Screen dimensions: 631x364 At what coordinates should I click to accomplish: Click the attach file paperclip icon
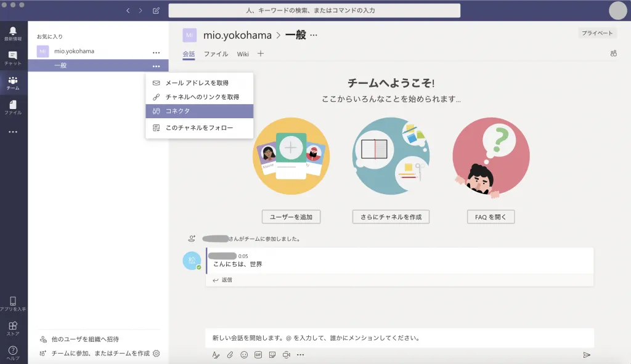(230, 355)
